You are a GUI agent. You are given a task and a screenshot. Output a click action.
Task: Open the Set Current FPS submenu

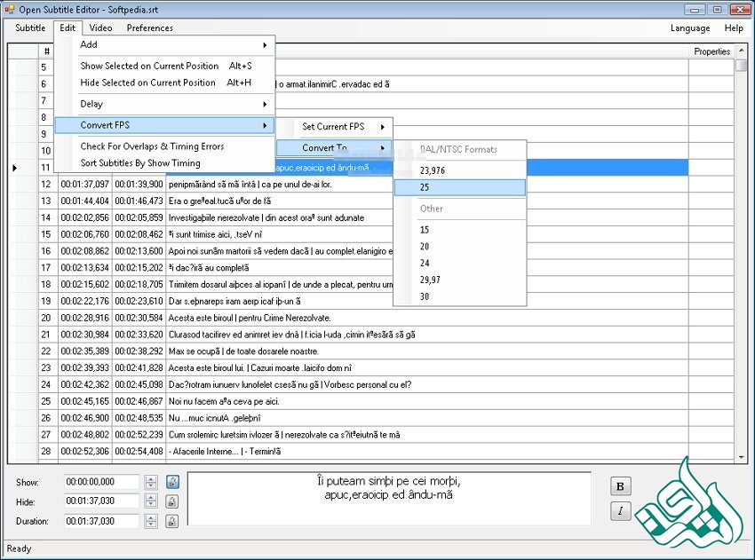331,127
